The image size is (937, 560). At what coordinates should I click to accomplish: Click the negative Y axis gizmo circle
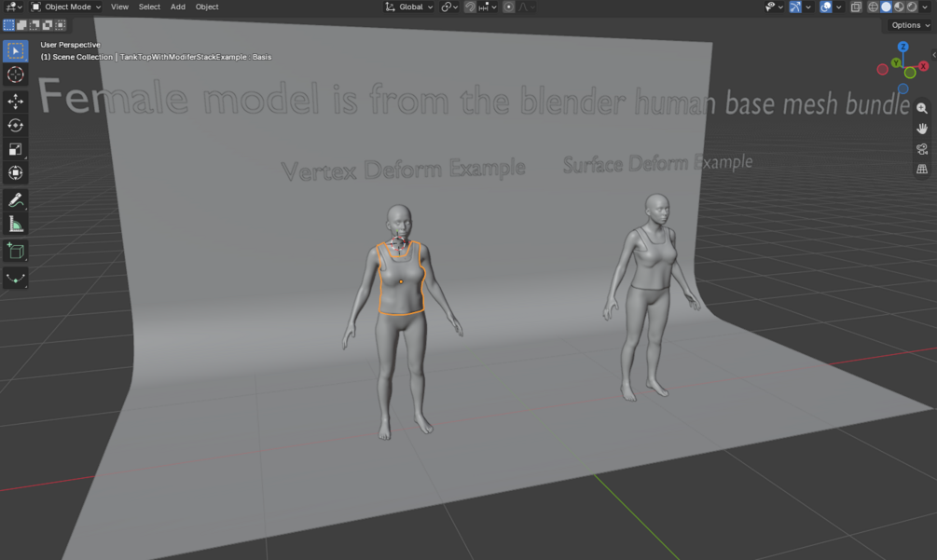click(910, 73)
